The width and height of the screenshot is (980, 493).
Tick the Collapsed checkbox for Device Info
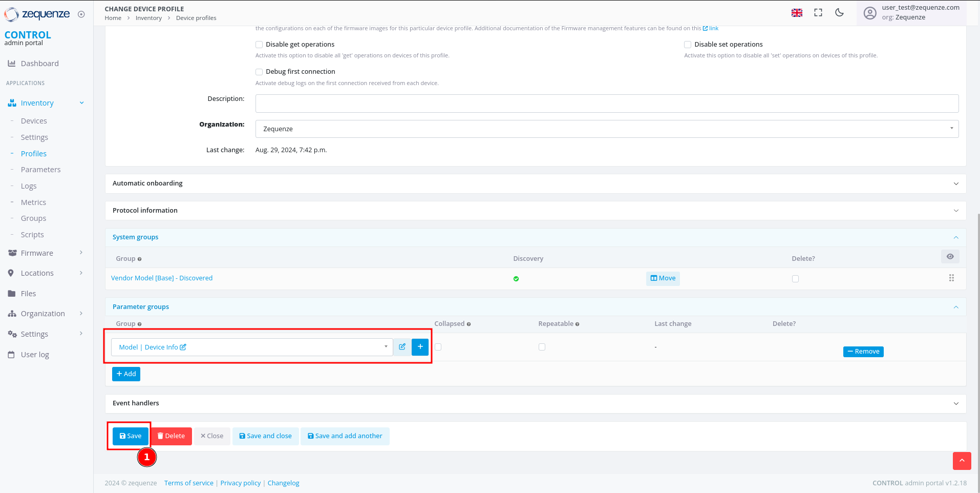(x=438, y=347)
